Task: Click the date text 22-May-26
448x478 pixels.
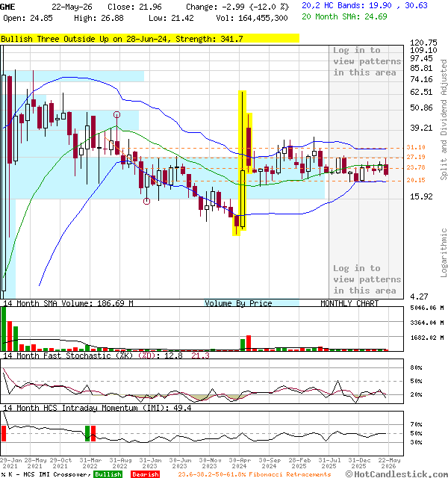Action: 72,7
